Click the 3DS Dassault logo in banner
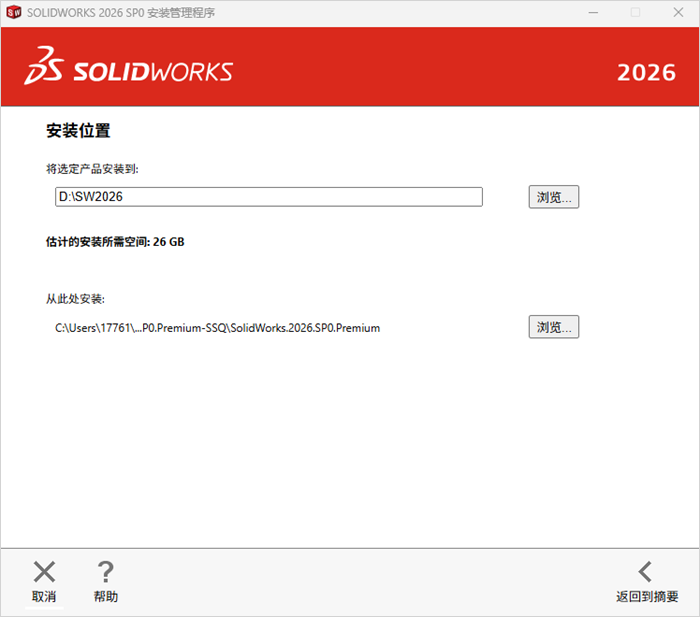This screenshot has width=700, height=617. 44,66
